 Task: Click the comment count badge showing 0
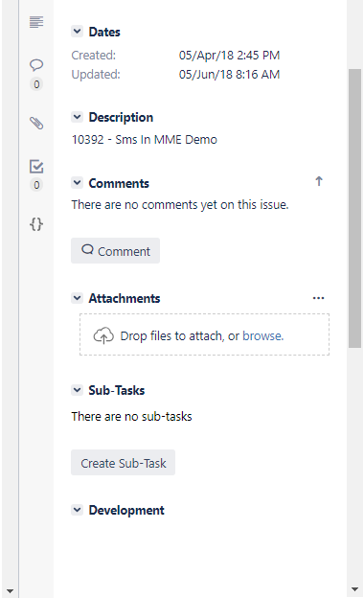[x=36, y=84]
